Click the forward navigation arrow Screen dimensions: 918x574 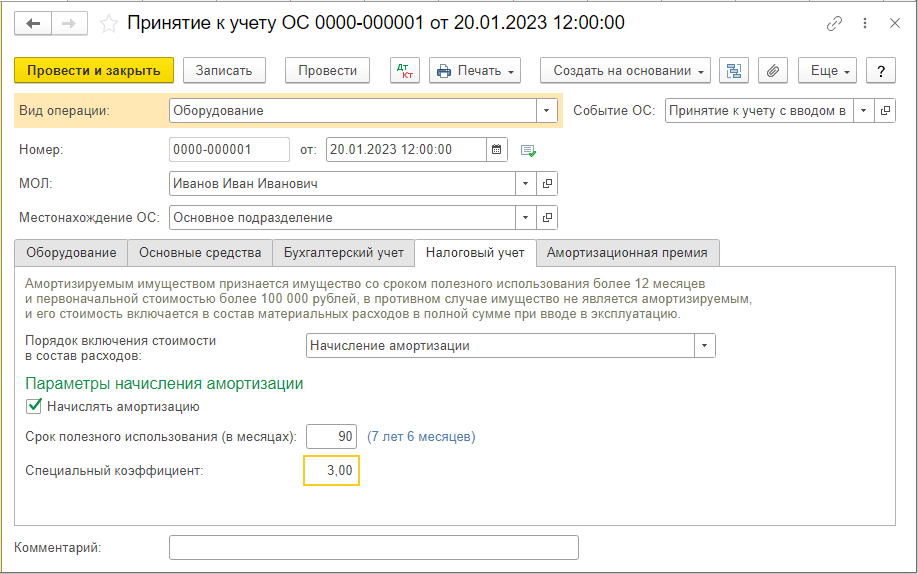69,23
